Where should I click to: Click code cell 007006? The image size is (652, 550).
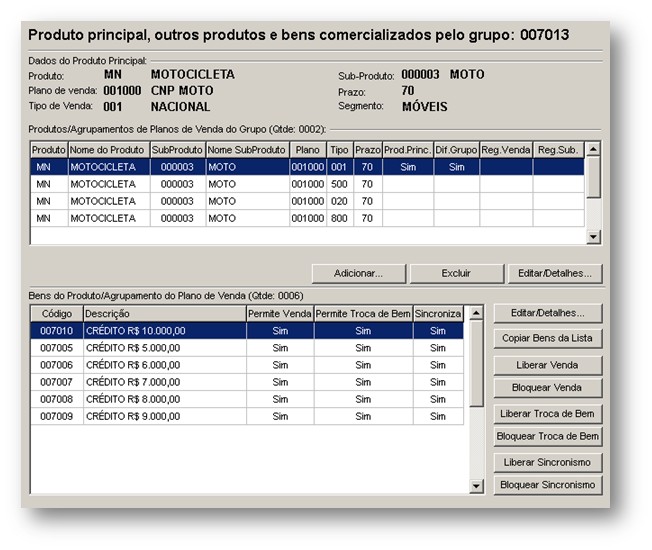57,365
